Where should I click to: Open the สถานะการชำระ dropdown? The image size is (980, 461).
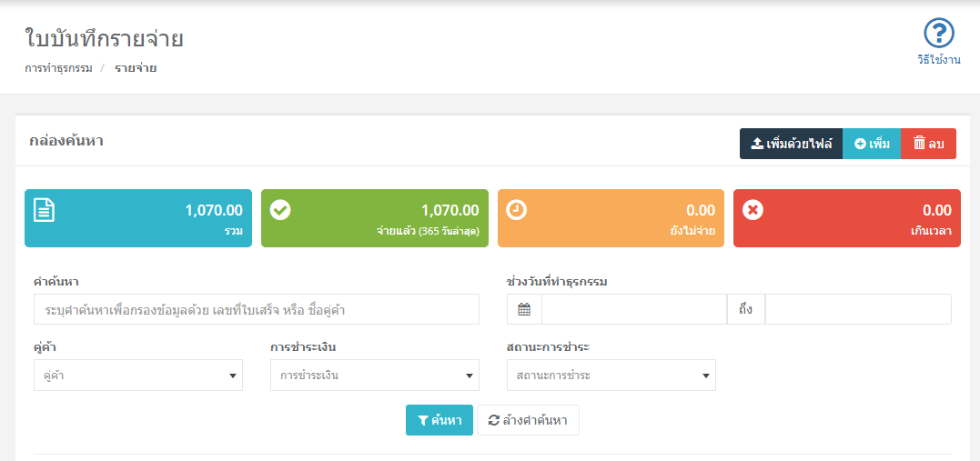(611, 376)
